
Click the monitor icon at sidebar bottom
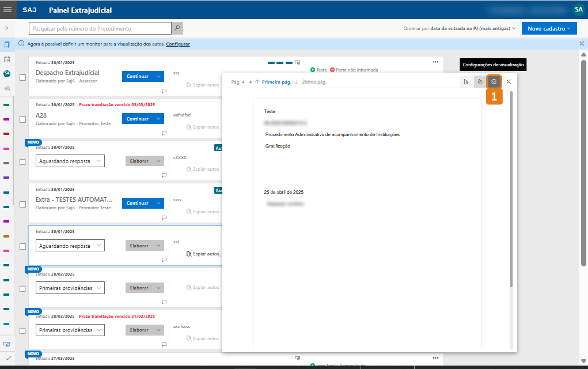tap(7, 344)
